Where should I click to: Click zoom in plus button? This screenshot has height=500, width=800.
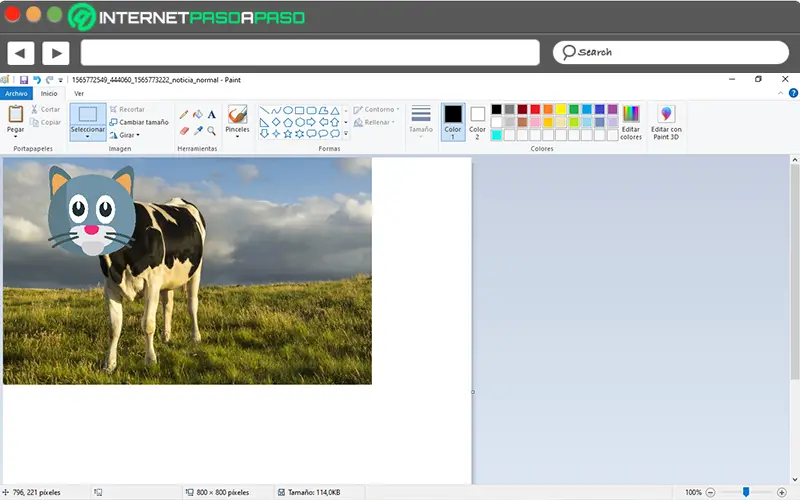(x=782, y=492)
